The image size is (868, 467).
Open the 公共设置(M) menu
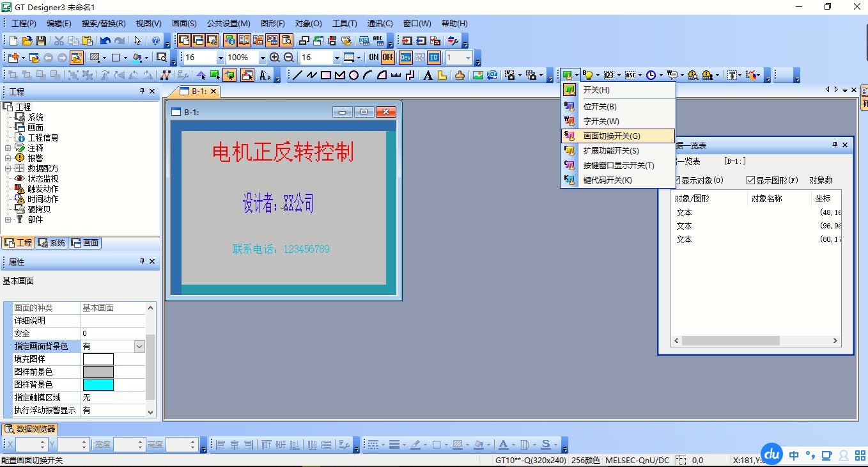tap(228, 24)
